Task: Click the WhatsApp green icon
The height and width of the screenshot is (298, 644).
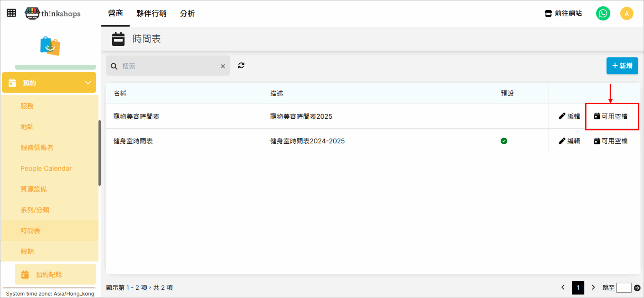Action: click(x=603, y=14)
